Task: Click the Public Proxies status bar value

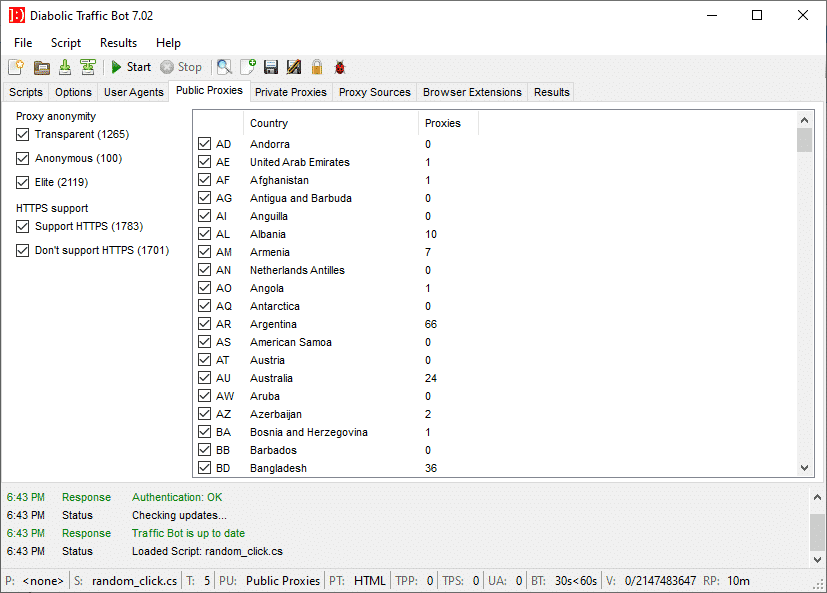Action: (283, 580)
